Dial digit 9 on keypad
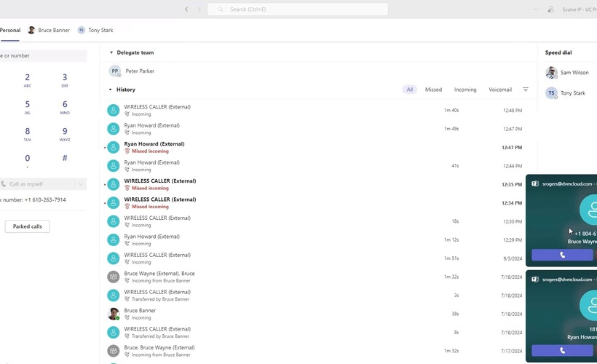 [65, 135]
